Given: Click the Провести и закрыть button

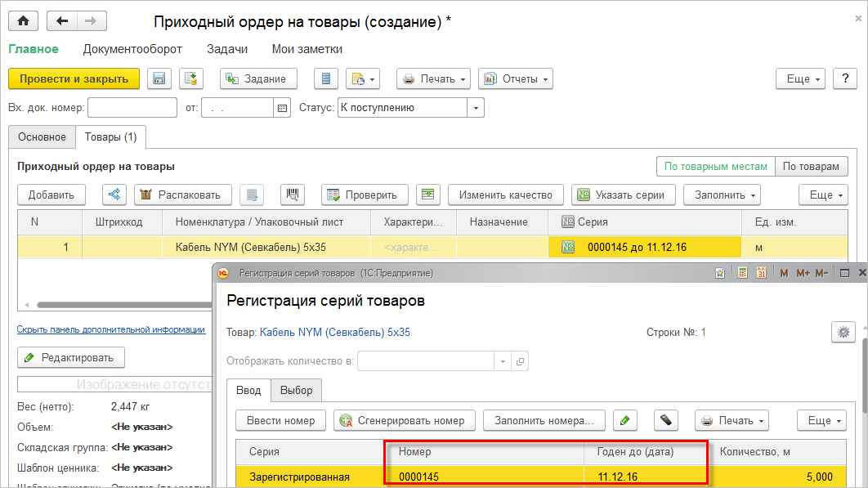Looking at the screenshot, I should [x=74, y=79].
